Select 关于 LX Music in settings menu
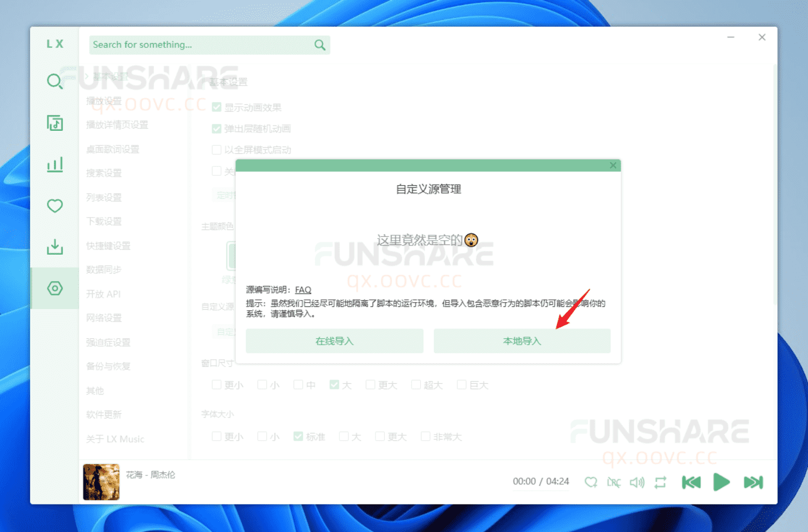808x532 pixels. coord(115,439)
